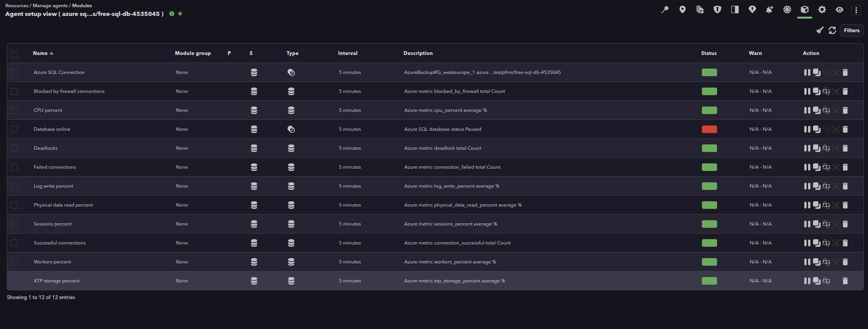Normalize Log write percent data icon
The height and width of the screenshot is (329, 868).
pos(826,186)
